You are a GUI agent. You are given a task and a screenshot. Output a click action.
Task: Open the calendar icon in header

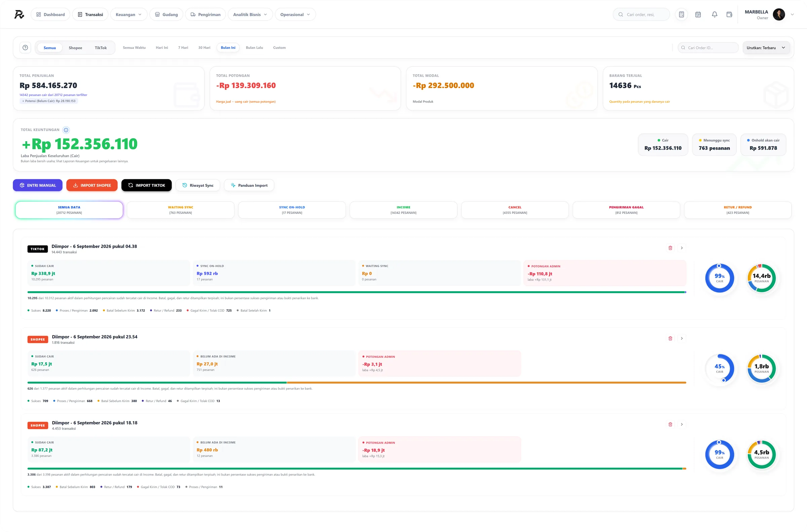click(x=698, y=14)
